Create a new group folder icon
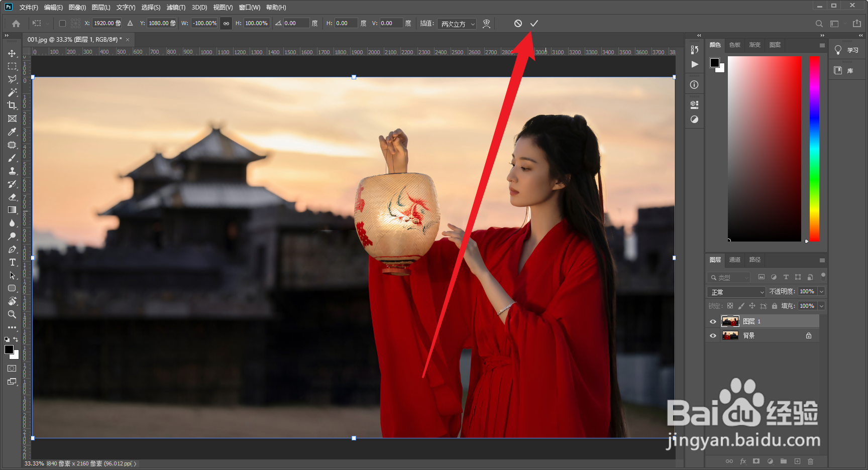This screenshot has width=868, height=470. pyautogui.click(x=784, y=461)
